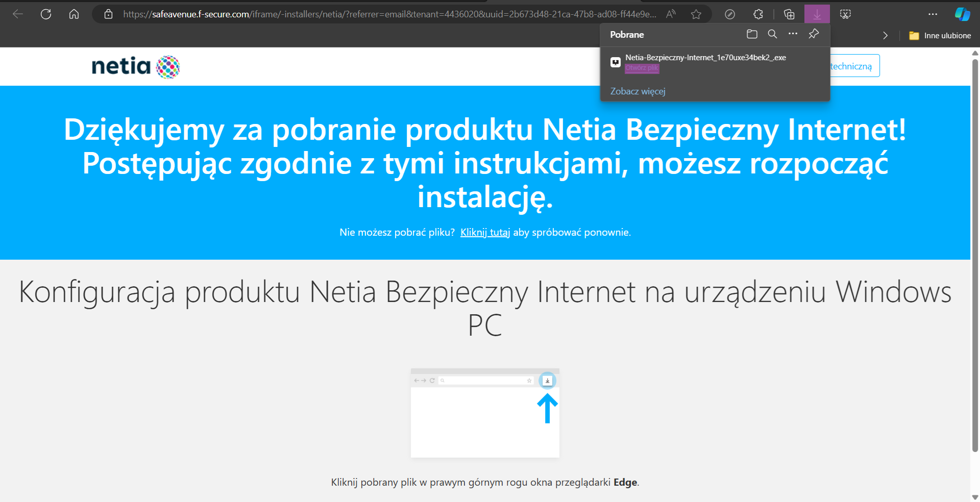
Task: Open more options in Pobrane panel
Action: 793,34
